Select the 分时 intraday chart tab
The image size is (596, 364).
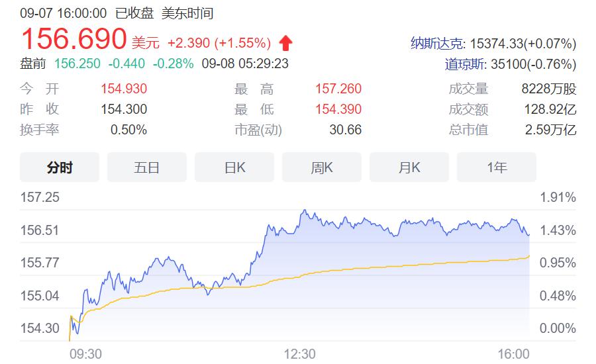click(x=60, y=167)
